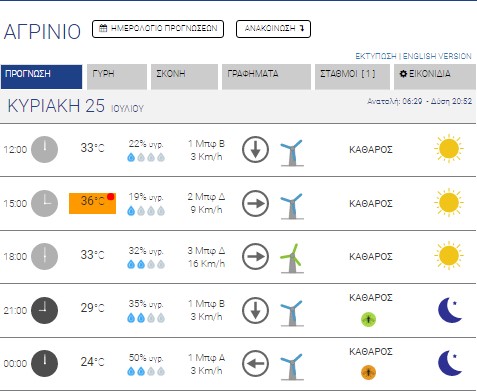Open the ΓΡΑΦΗΜΑΤΑ tab
Screen dimensions: 477x391
click(x=266, y=77)
